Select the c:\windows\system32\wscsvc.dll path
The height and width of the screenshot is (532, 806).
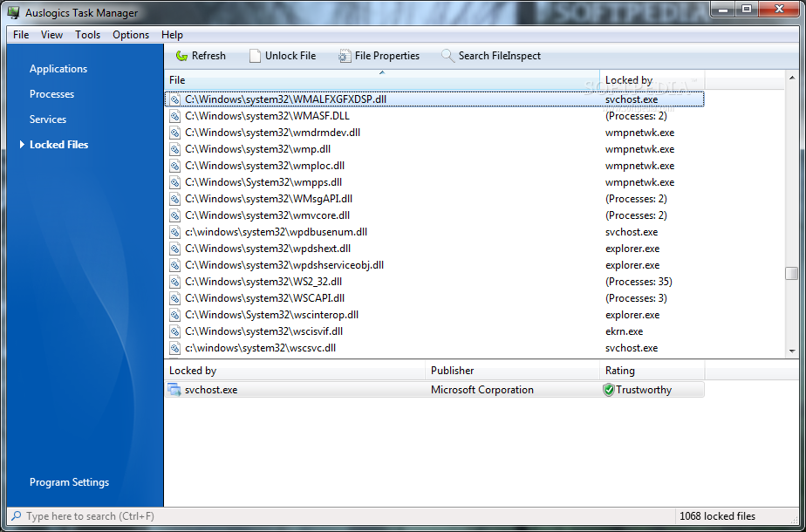(261, 348)
